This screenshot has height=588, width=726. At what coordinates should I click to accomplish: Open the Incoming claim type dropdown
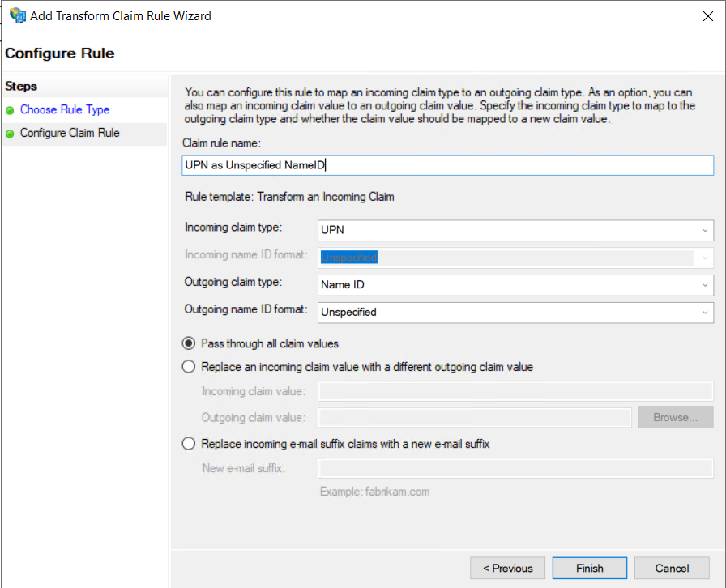tap(516, 231)
